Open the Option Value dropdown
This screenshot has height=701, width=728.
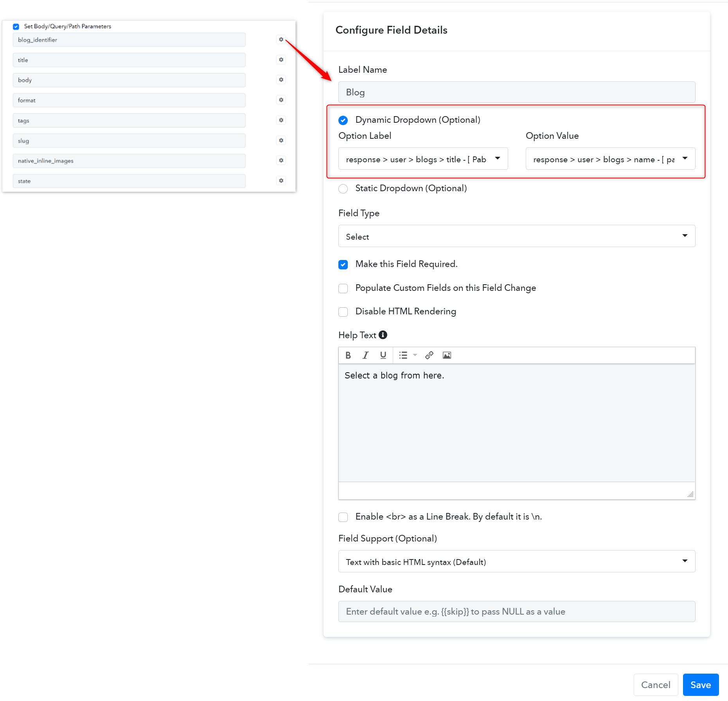(610, 159)
